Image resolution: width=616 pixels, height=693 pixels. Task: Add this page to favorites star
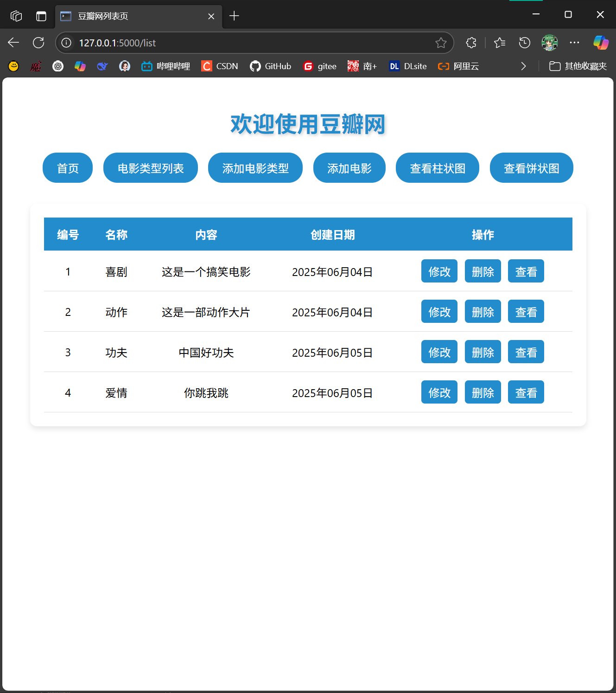[441, 43]
